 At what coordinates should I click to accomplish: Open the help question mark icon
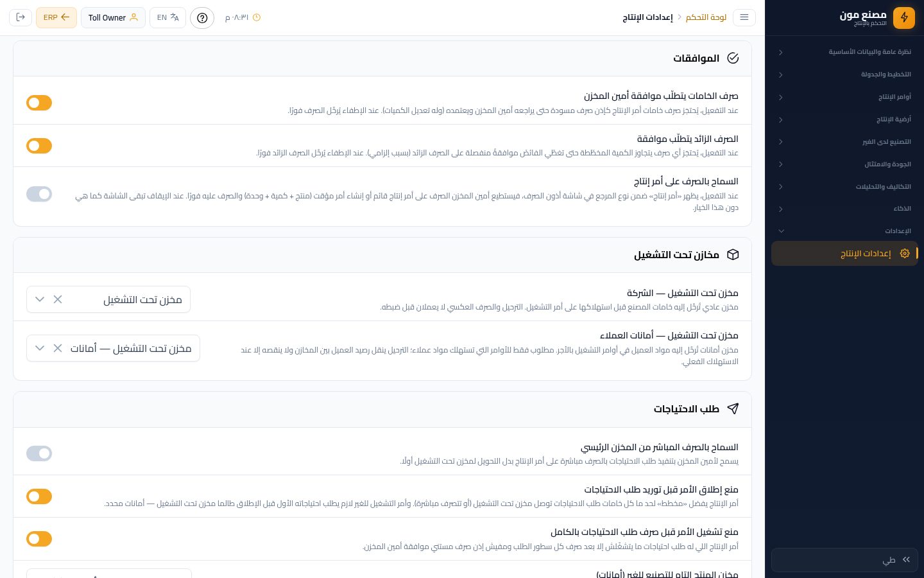pos(202,17)
